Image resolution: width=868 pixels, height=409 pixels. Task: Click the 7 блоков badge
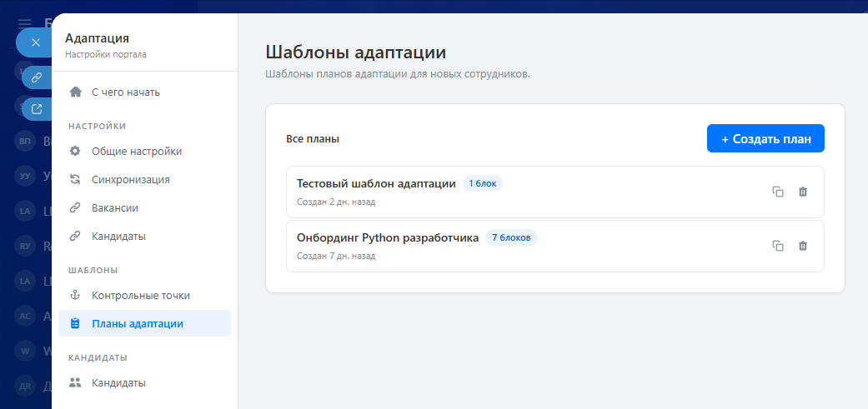[x=511, y=237]
